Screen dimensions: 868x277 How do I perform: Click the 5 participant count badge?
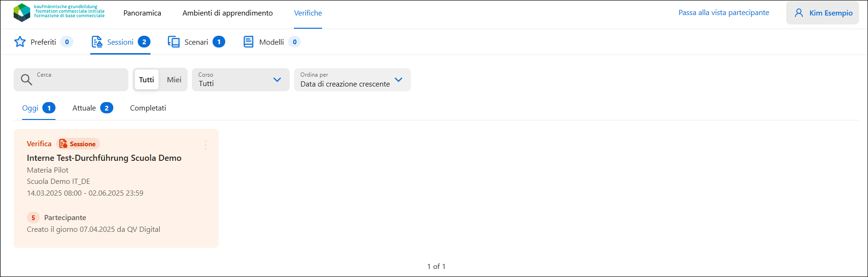point(33,218)
